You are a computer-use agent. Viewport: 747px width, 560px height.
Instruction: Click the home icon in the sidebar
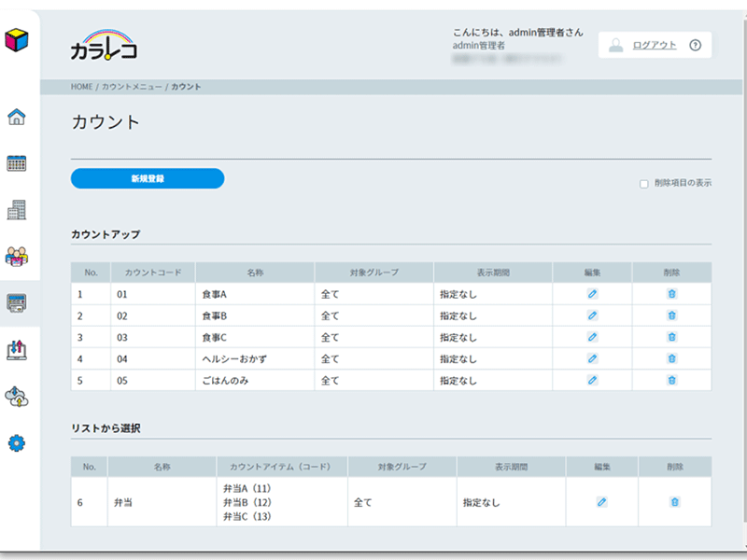(x=17, y=117)
